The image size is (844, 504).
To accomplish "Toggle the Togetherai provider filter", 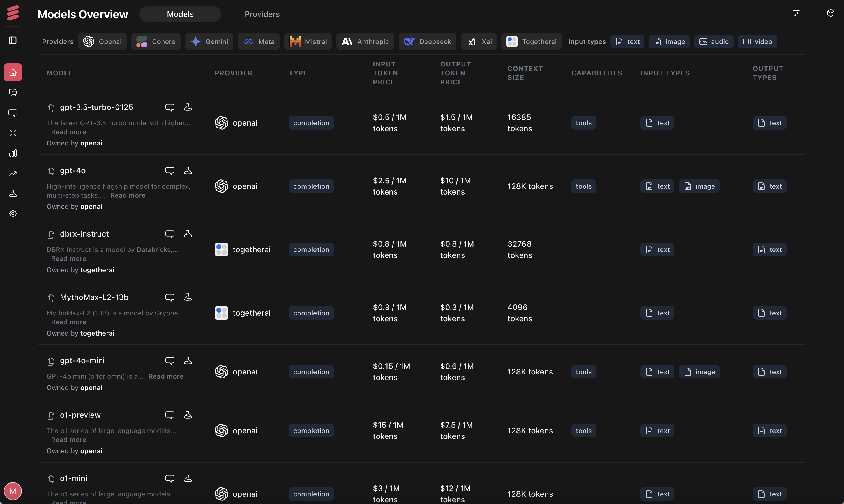I will [532, 41].
